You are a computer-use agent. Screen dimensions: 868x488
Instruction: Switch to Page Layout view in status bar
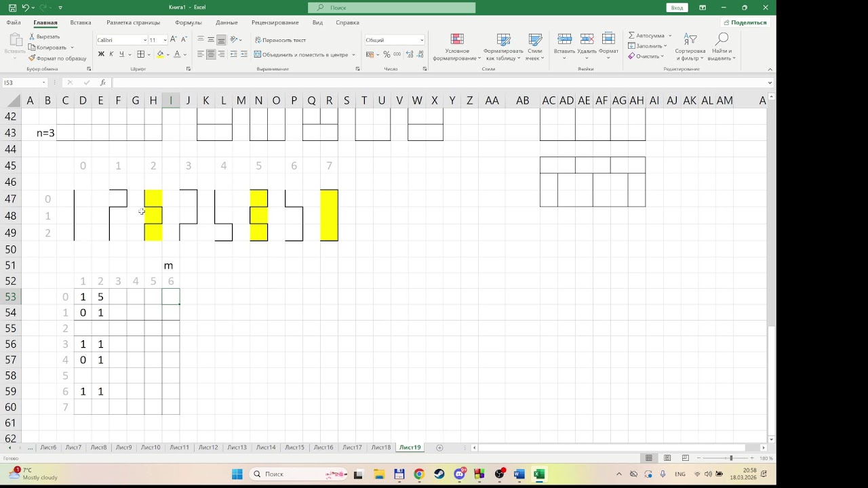[667, 458]
